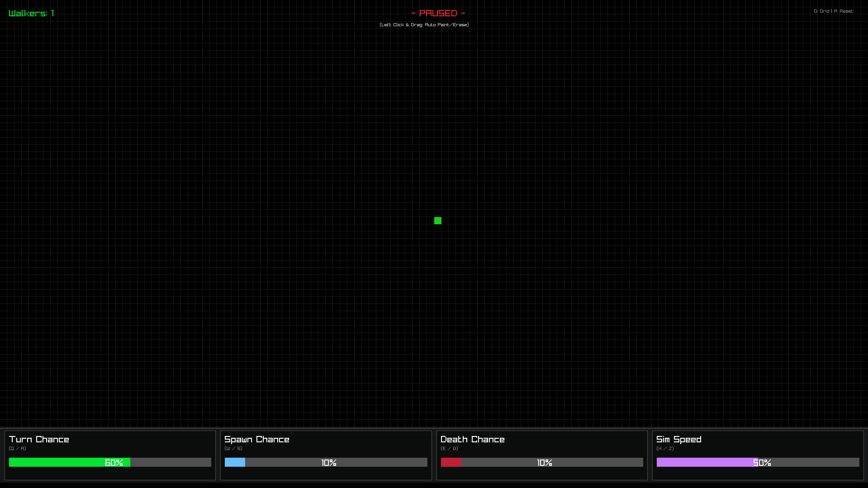
Task: Click the Death Chance heading
Action: pos(473,439)
